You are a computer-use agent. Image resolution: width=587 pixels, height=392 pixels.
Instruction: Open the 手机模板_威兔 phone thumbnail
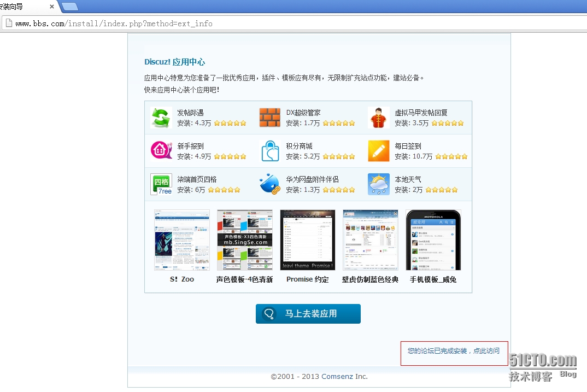tap(433, 240)
